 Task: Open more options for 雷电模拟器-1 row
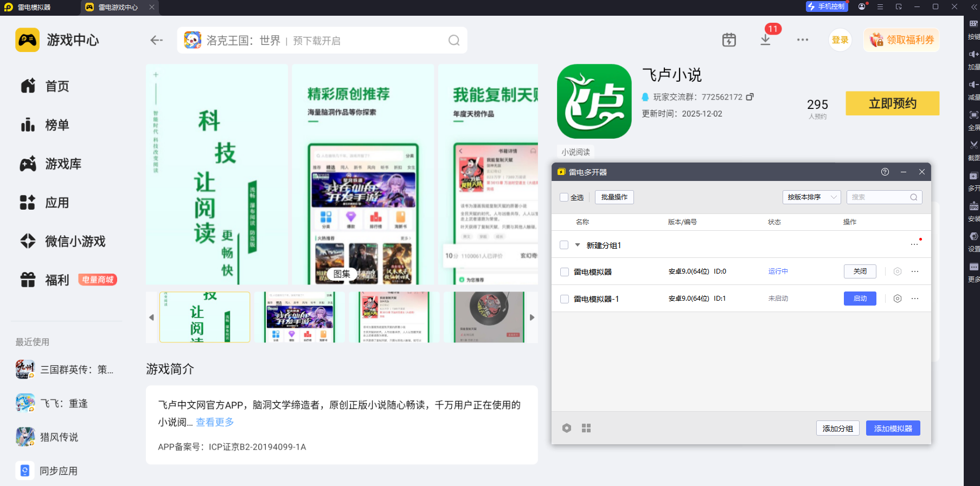click(915, 299)
